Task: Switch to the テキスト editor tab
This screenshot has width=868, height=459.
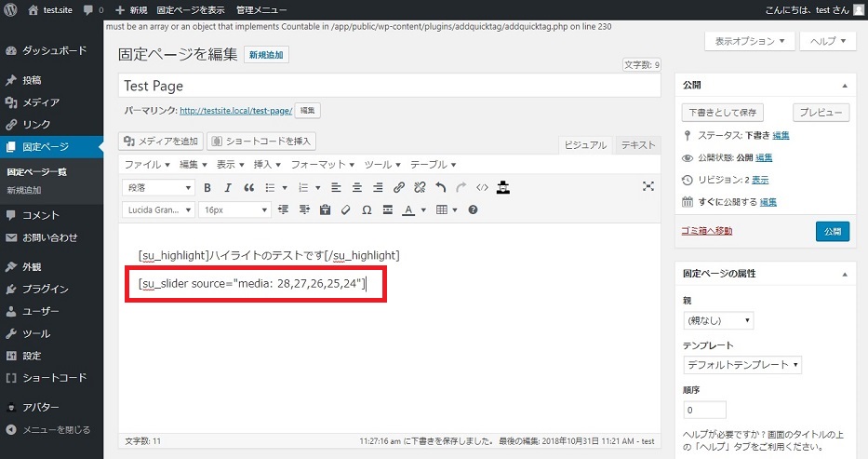Action: (x=638, y=145)
